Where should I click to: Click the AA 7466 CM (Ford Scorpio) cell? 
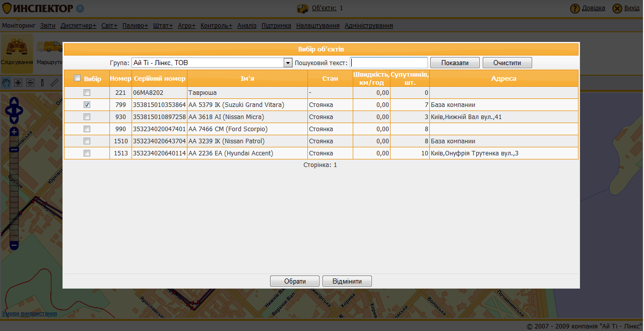point(247,129)
